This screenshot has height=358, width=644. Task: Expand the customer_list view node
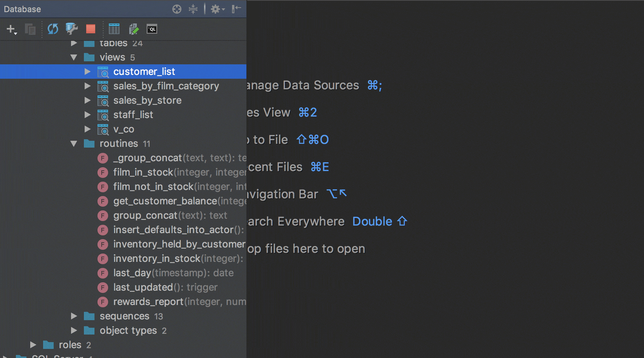88,71
